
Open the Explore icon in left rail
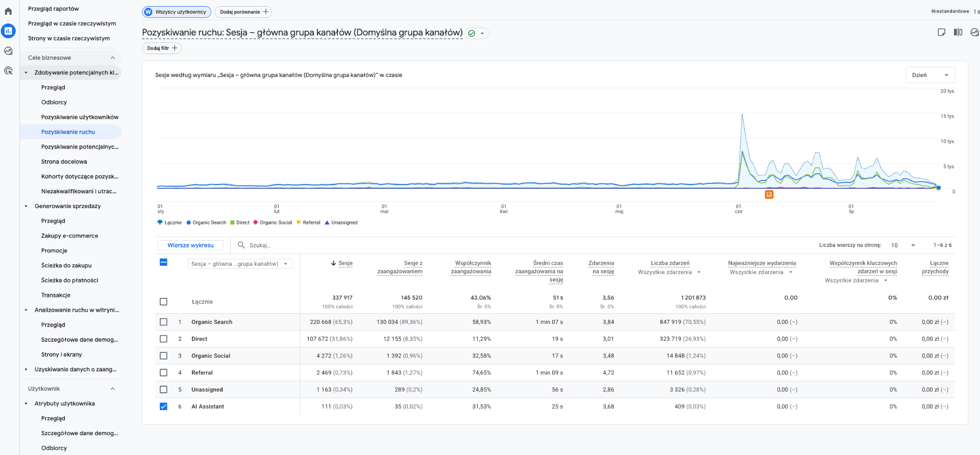click(8, 51)
